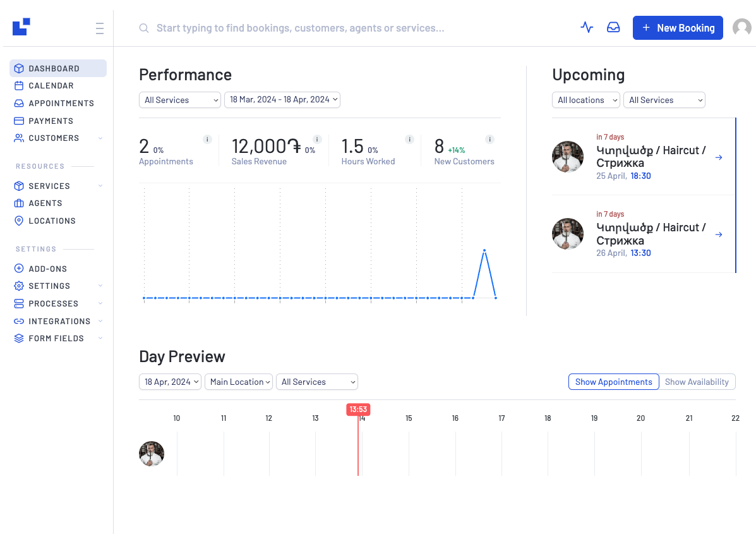756x534 pixels.
Task: Focus the bookings search field
Action: 300,28
